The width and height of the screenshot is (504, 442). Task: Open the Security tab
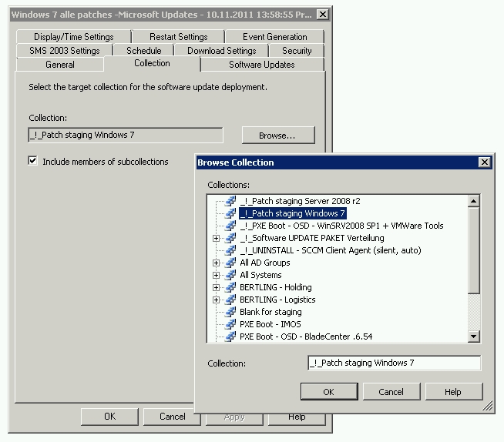click(x=297, y=51)
